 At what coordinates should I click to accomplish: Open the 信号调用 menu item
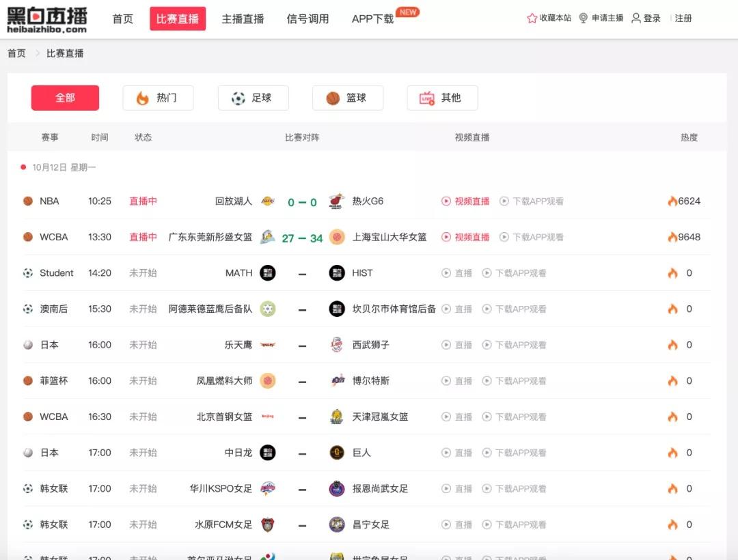[307, 18]
